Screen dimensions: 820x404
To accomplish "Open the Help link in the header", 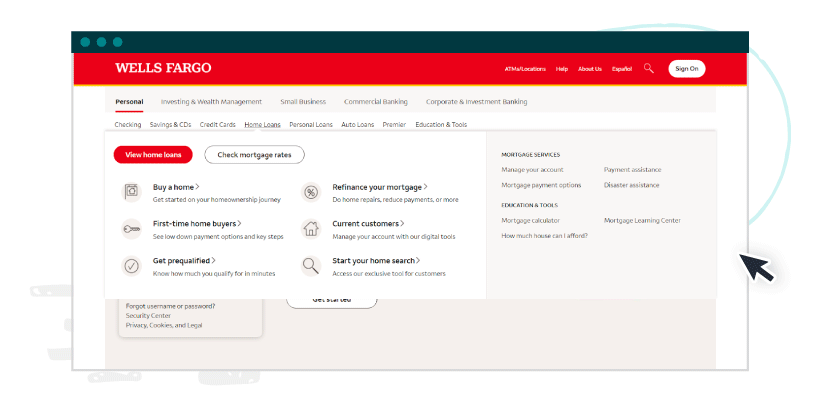I will 562,69.
